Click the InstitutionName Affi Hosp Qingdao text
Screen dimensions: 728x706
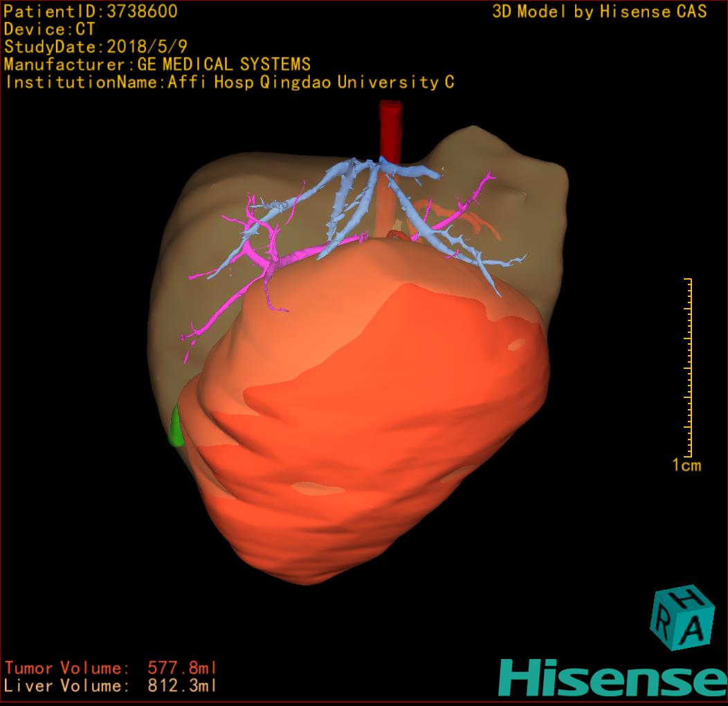pos(229,82)
